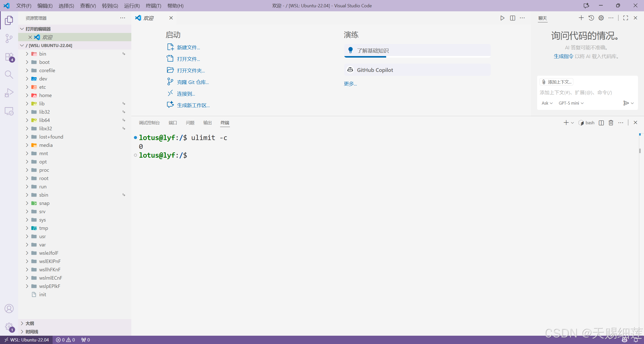The image size is (644, 344).
Task: Open the Source Control view
Action: 9,38
